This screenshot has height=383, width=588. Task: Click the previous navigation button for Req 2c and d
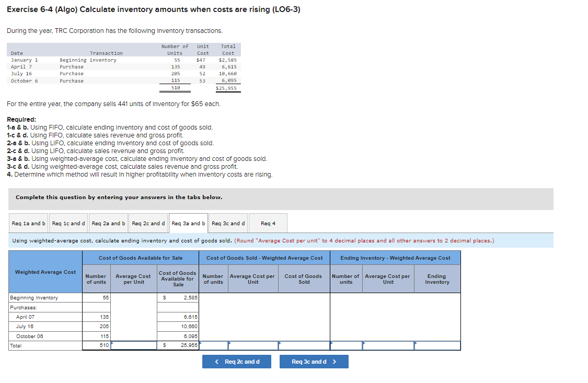point(236,361)
